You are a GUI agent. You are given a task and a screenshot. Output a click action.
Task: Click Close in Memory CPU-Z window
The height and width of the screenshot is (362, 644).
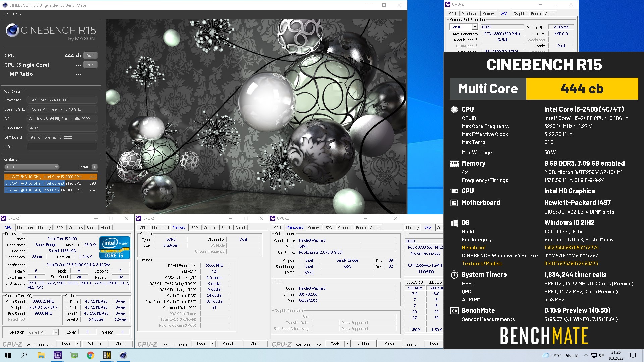pos(255,344)
